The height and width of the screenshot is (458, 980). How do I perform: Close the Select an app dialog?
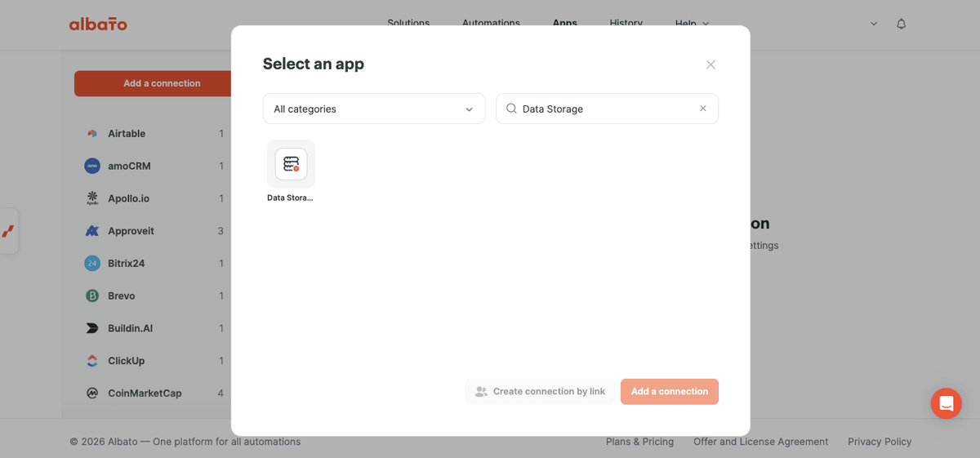710,64
